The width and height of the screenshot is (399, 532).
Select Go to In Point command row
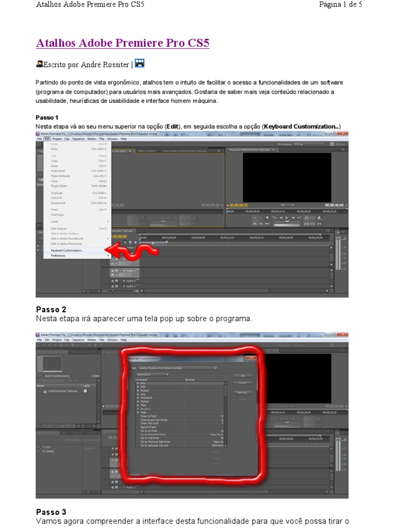[x=180, y=431]
